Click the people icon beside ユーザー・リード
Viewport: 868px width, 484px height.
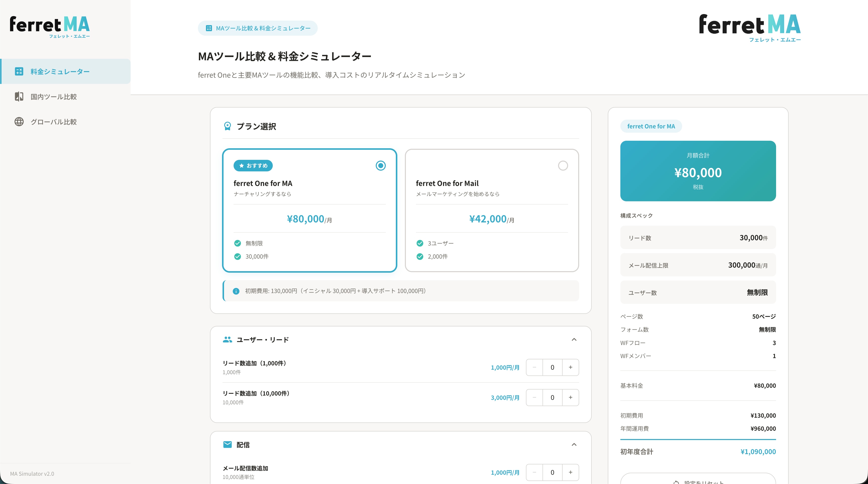(228, 340)
